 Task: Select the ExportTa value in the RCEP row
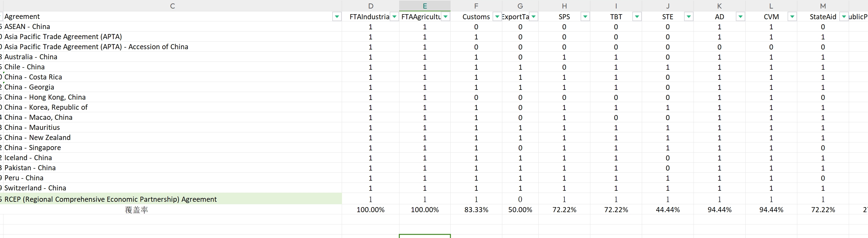tap(520, 199)
